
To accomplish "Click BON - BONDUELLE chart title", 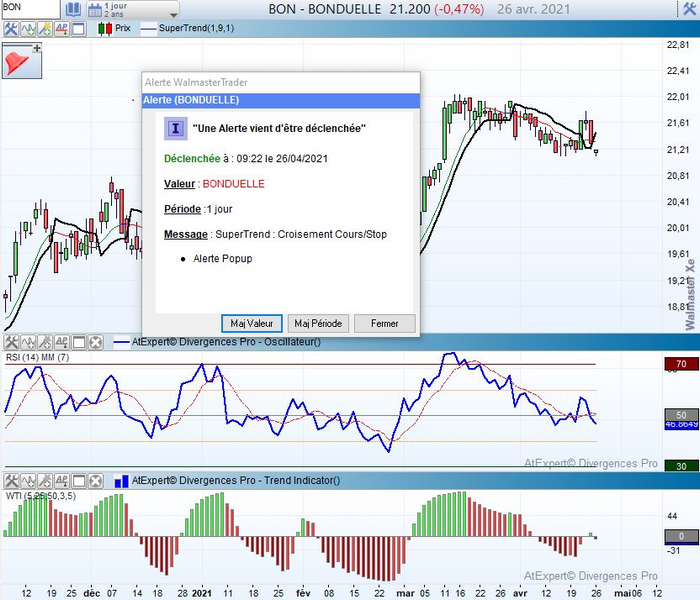I will pyautogui.click(x=325, y=9).
